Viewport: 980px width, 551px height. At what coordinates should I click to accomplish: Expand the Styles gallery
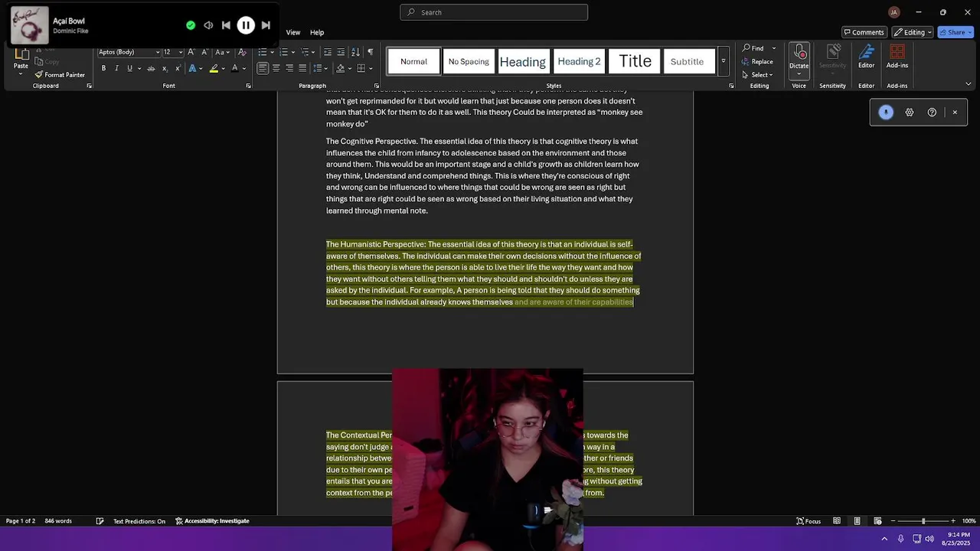click(724, 61)
